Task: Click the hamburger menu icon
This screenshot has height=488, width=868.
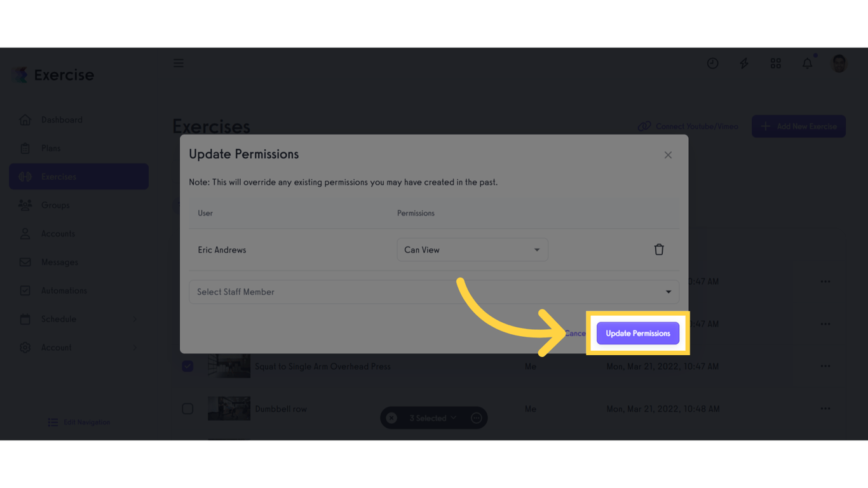Action: [x=178, y=63]
